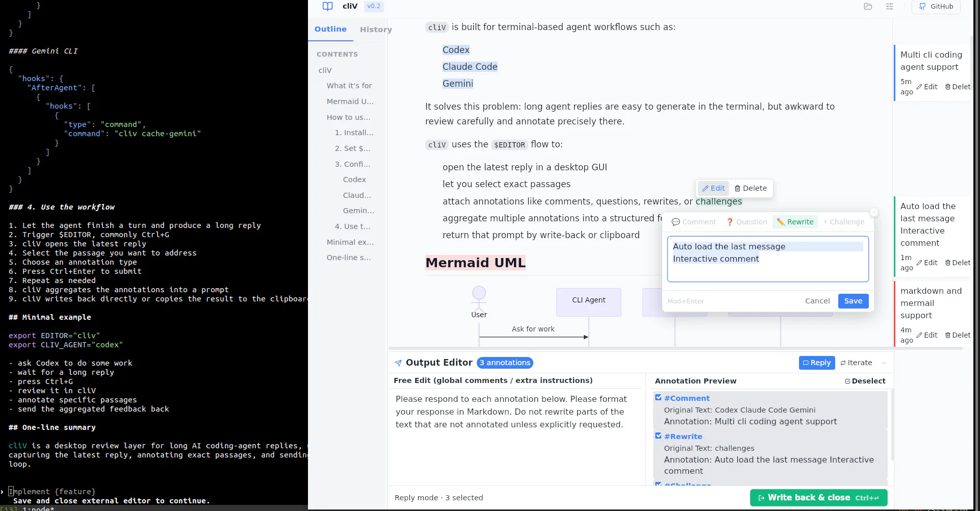Image resolution: width=980 pixels, height=511 pixels.
Task: Go to Mermaid U... outline entry
Action: coord(350,101)
